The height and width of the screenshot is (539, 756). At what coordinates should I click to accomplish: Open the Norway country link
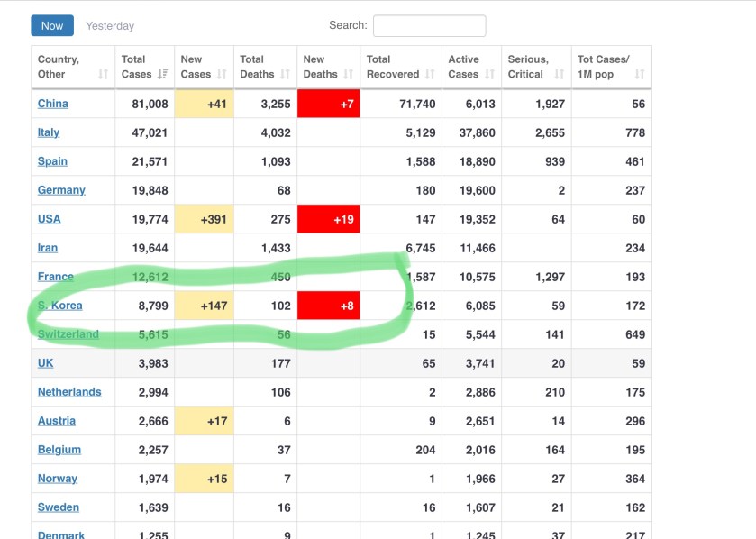point(58,479)
